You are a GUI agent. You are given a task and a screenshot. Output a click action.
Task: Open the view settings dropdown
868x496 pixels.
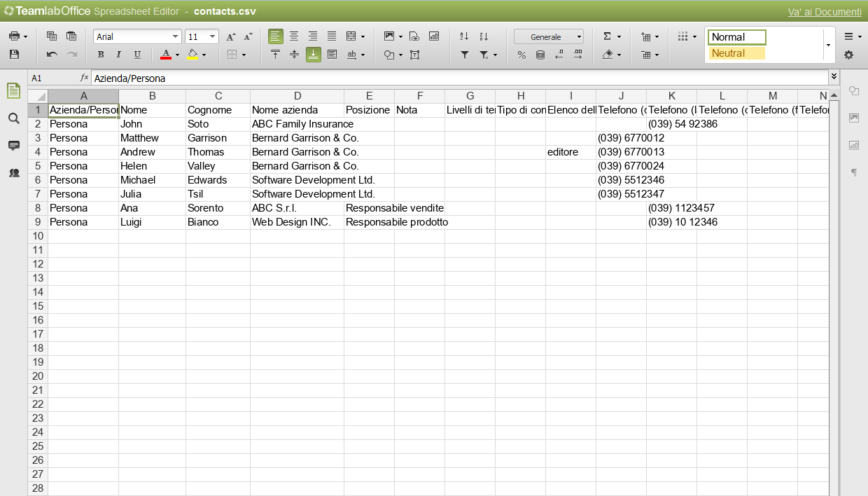click(x=852, y=36)
